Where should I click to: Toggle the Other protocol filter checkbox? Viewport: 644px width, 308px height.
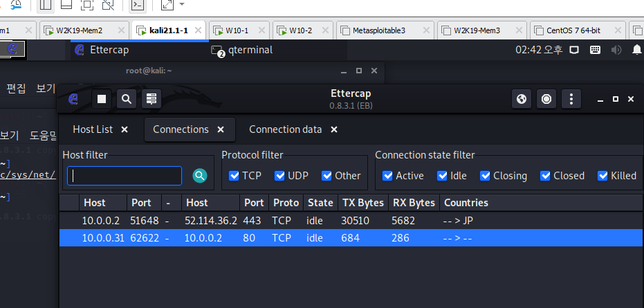point(326,176)
